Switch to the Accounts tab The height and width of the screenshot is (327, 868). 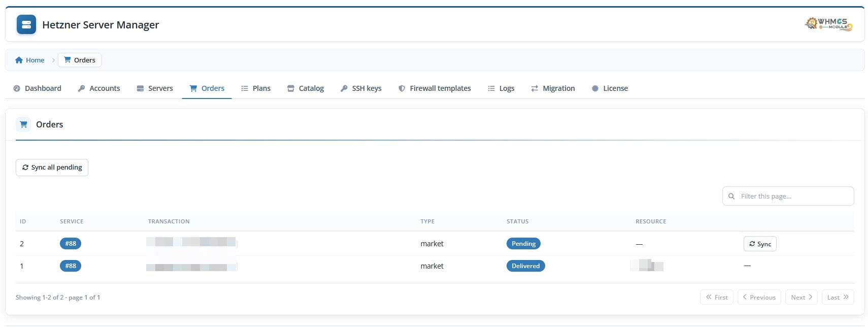(x=99, y=88)
